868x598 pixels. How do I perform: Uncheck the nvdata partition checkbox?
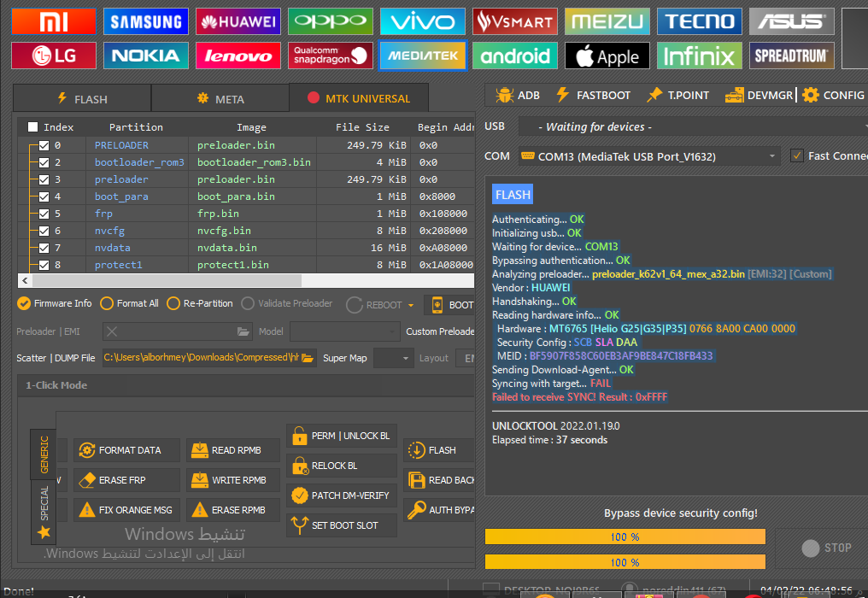[x=44, y=249]
